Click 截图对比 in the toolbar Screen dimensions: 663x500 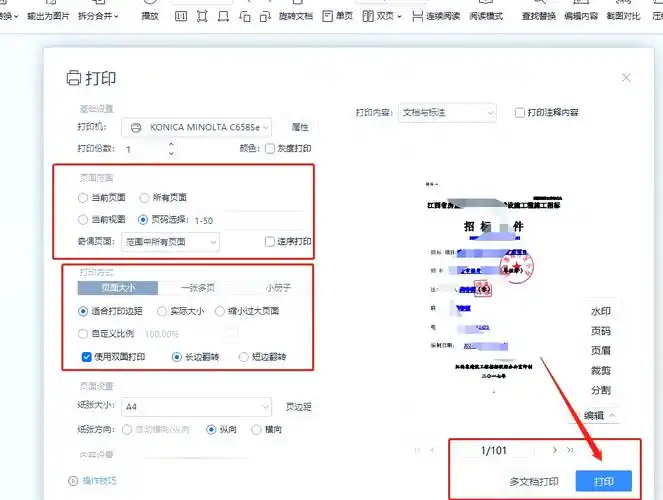click(x=623, y=16)
